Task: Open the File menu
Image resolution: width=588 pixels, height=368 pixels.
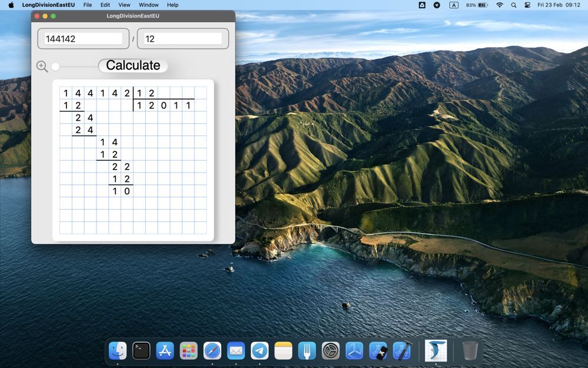Action: pos(88,5)
